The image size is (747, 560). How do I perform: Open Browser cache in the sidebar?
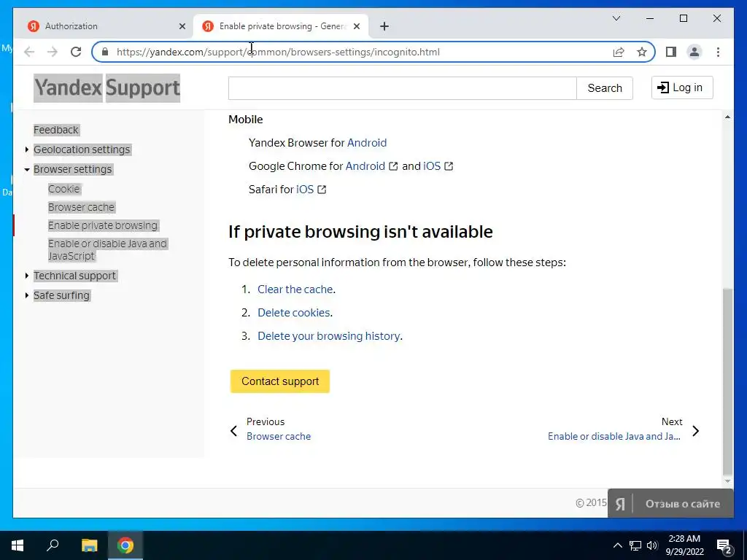[x=81, y=207]
